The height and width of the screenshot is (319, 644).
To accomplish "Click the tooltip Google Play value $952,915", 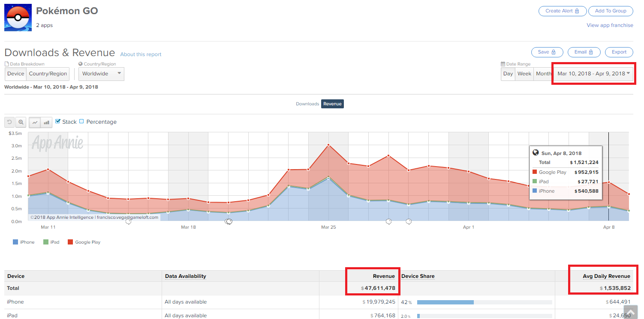I will coord(587,172).
